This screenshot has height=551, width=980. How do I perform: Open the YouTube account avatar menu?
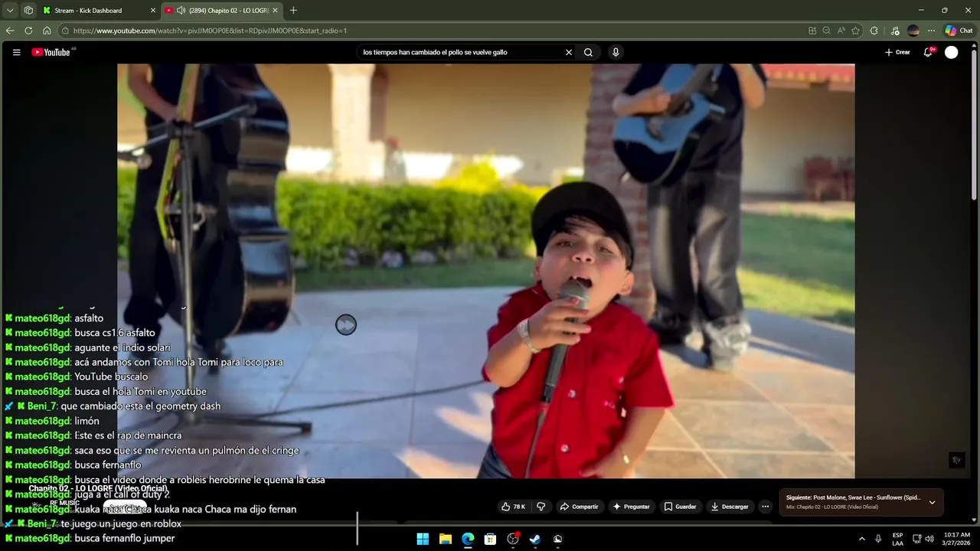(x=951, y=52)
